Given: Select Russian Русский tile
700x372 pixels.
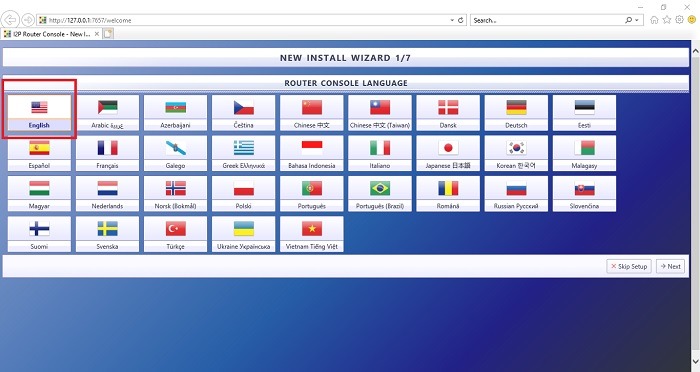Looking at the screenshot, I should [516, 193].
